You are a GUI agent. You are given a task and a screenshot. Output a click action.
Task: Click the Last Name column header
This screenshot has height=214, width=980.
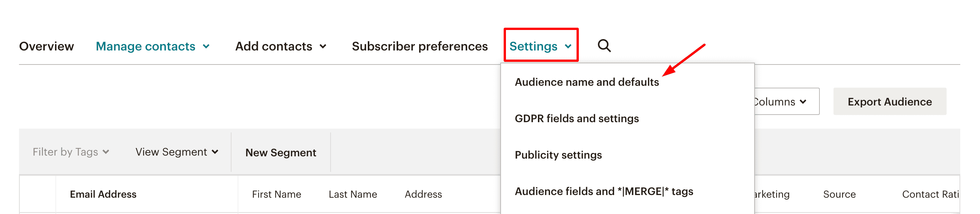pos(353,194)
